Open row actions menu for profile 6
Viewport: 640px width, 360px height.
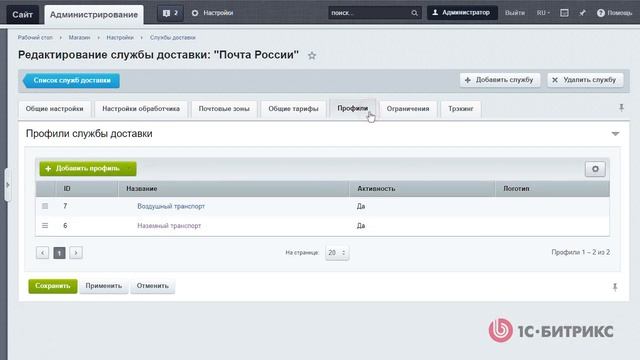pos(45,226)
